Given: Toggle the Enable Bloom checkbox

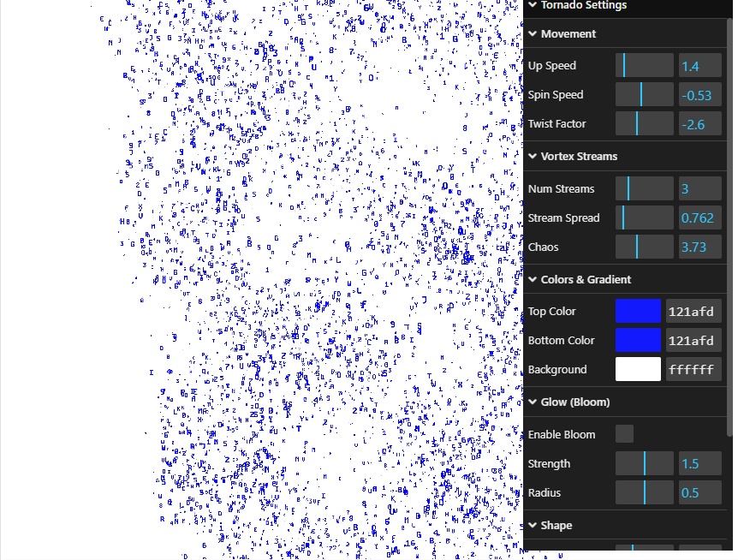Looking at the screenshot, I should (625, 434).
